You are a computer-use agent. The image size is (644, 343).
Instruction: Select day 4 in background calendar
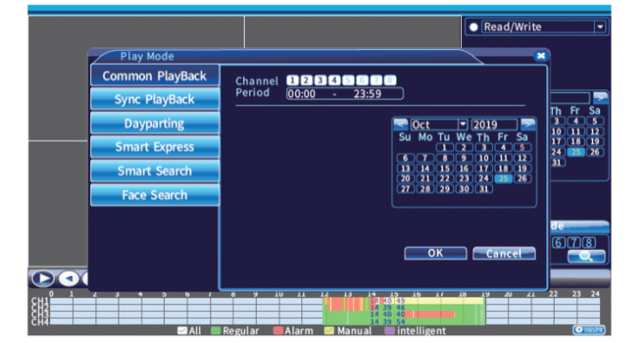[576, 121]
